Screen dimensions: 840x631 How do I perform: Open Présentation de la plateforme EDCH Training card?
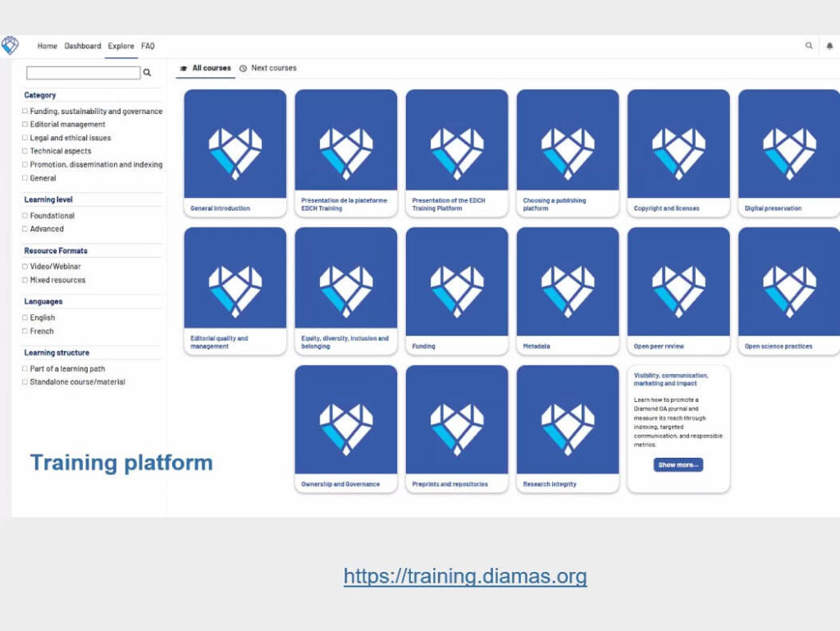346,153
